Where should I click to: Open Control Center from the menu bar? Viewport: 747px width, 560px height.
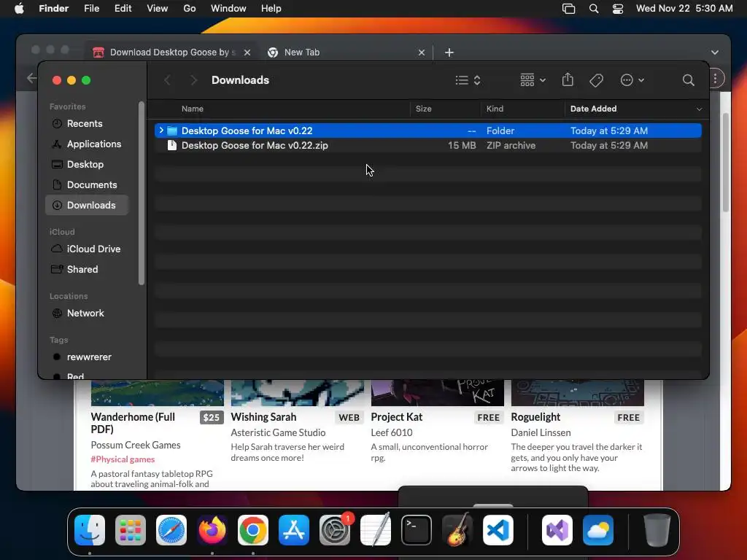coord(617,9)
